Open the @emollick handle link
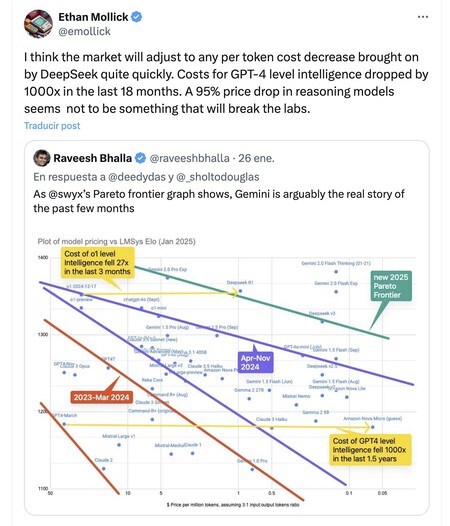The width and height of the screenshot is (450, 526). point(84,32)
